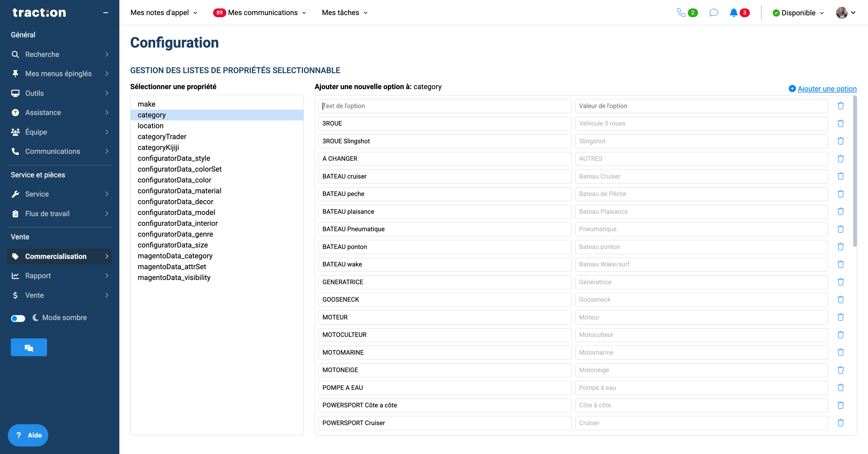Click the blue chat messages button in sidebar

[x=29, y=347]
